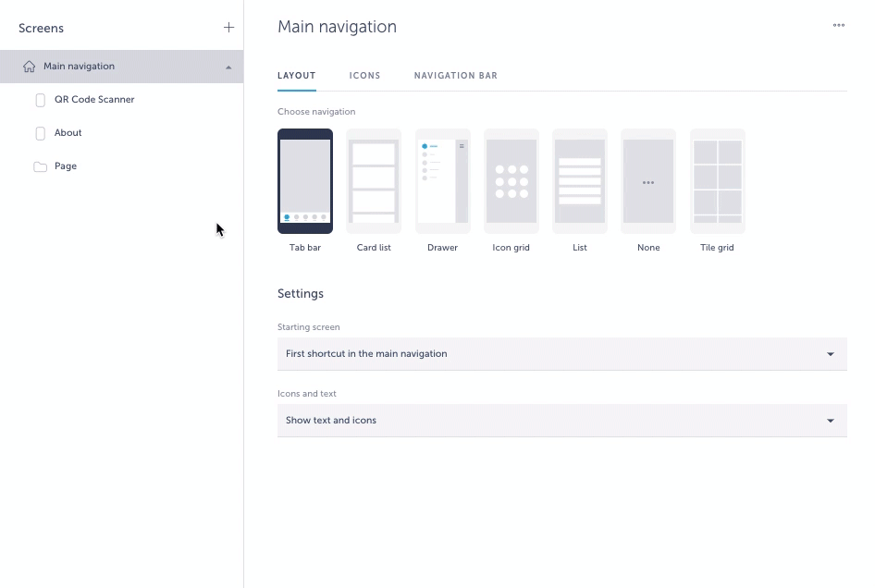Choose the Tile grid navigation layout
The image size is (875, 588).
(718, 181)
